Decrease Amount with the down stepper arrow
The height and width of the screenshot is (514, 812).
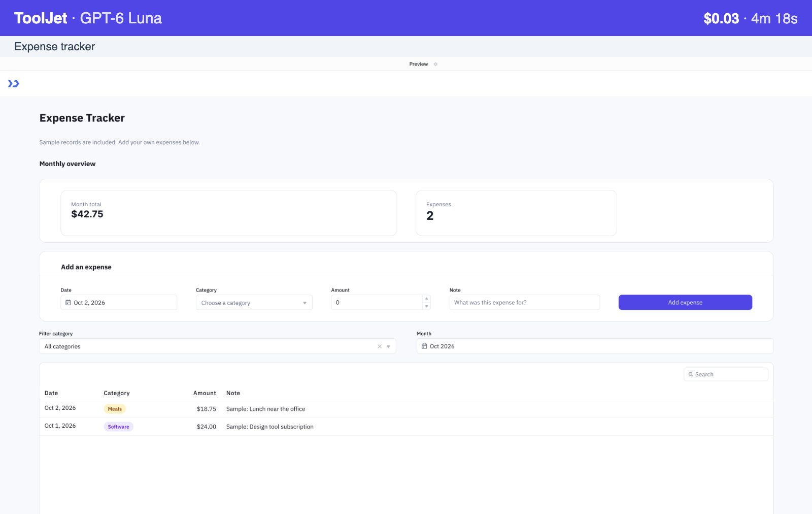(427, 306)
